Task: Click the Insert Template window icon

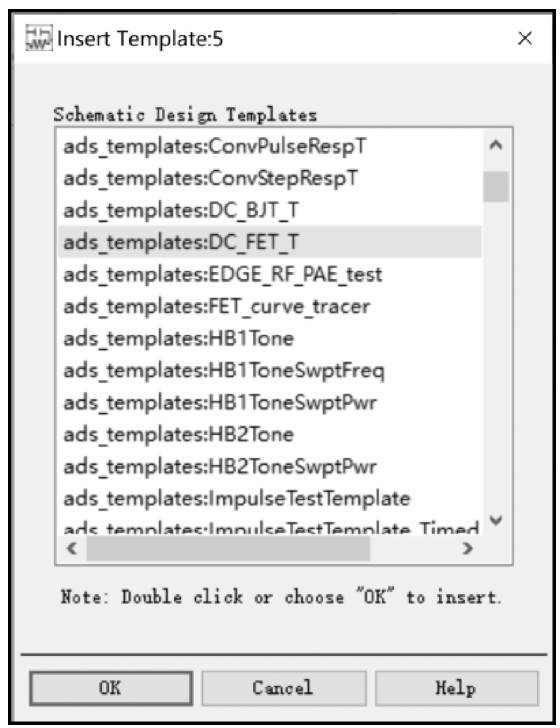Action: coord(39,38)
